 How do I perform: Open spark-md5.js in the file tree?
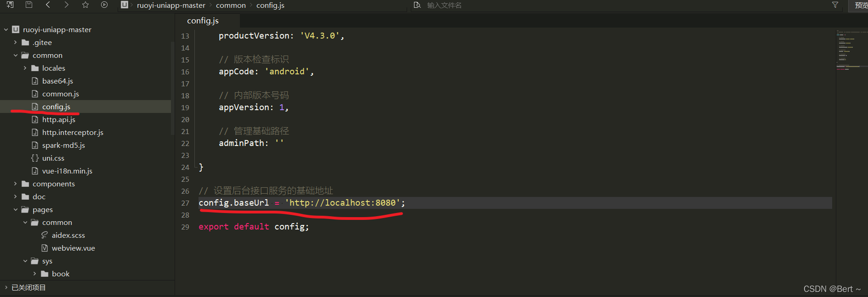coord(63,145)
